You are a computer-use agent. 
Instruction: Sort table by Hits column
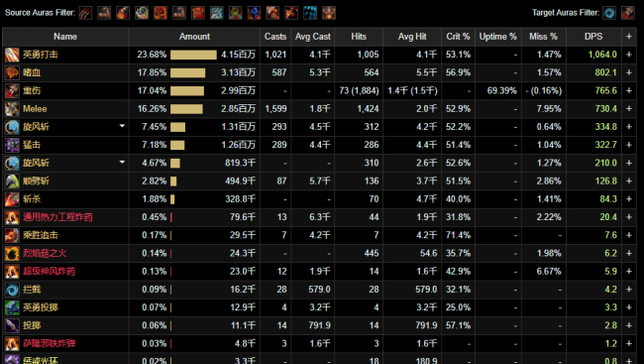(x=359, y=37)
